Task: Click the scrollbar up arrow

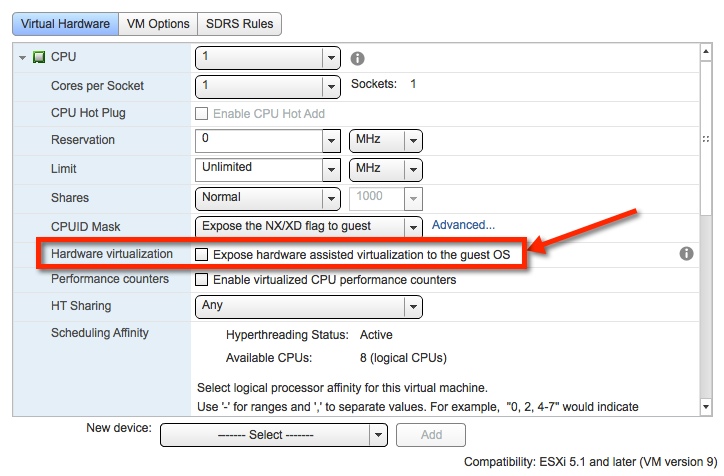Action: 706,52
